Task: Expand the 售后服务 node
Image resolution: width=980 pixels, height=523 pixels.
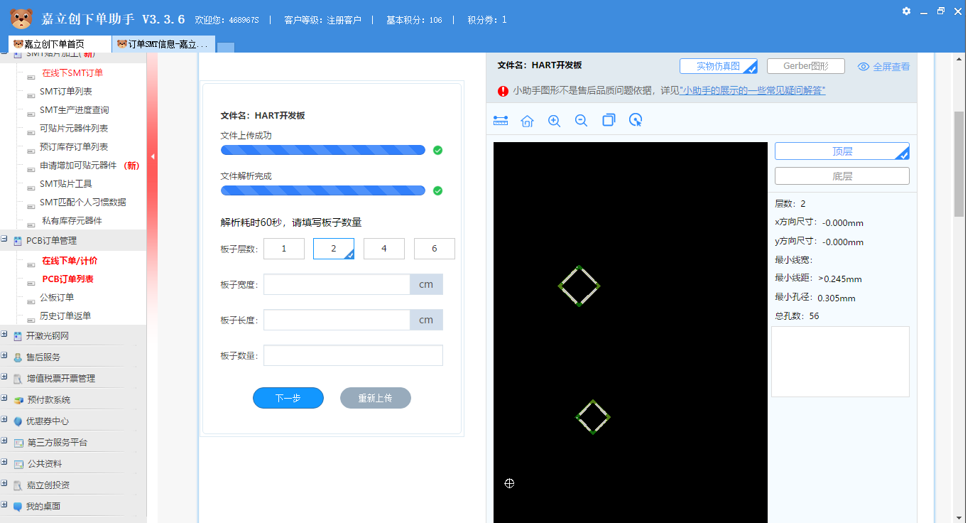Action: (x=4, y=356)
